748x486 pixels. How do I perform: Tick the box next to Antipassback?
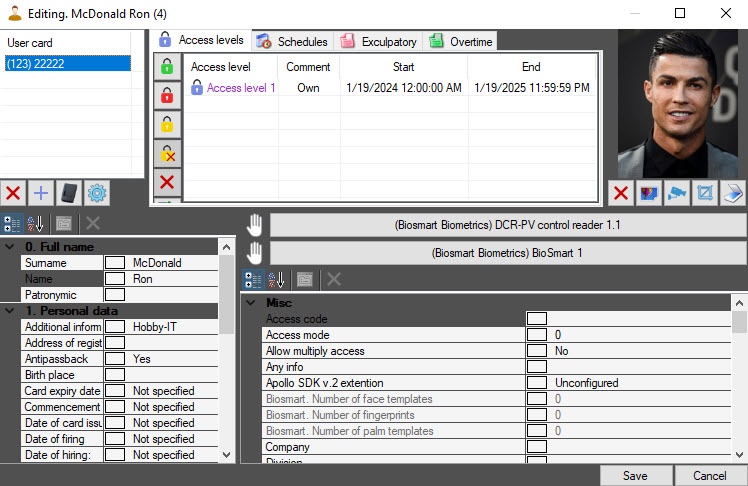pyautogui.click(x=115, y=359)
